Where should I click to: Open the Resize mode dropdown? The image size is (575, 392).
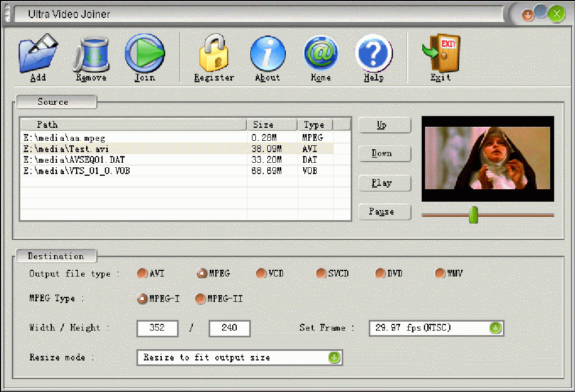pyautogui.click(x=334, y=358)
